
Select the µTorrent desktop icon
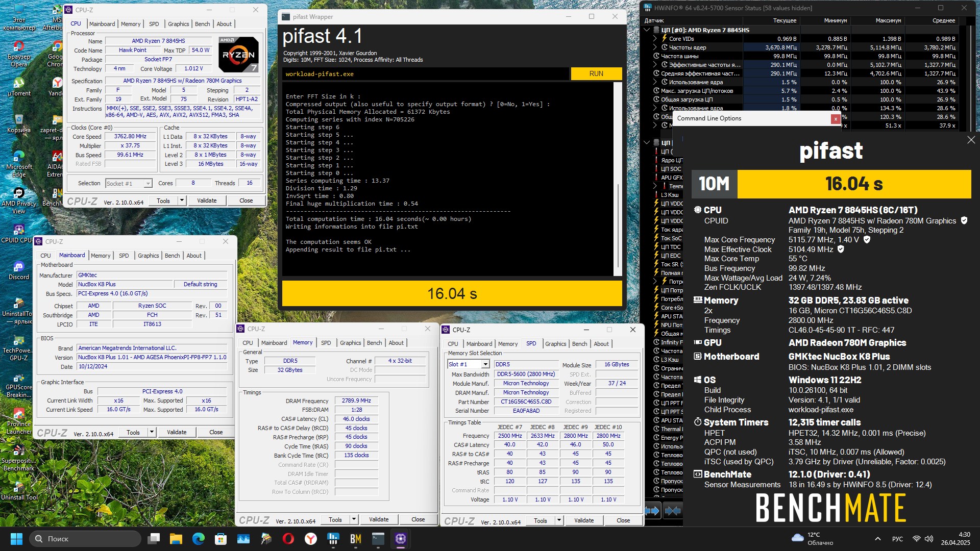[x=19, y=87]
